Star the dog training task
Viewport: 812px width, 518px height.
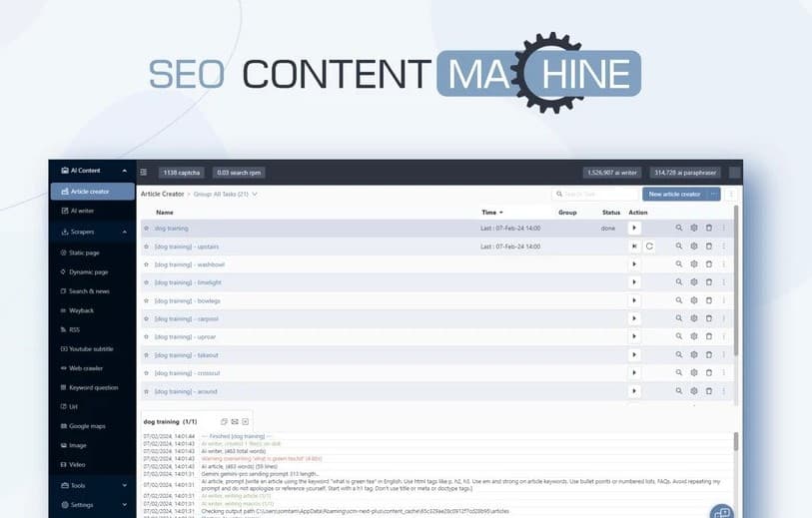point(147,229)
